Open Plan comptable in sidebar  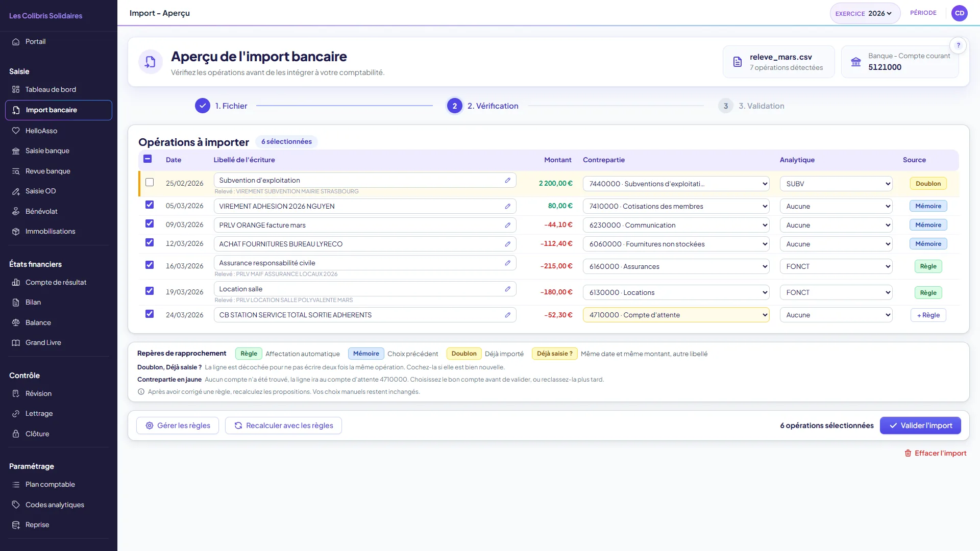click(59, 485)
